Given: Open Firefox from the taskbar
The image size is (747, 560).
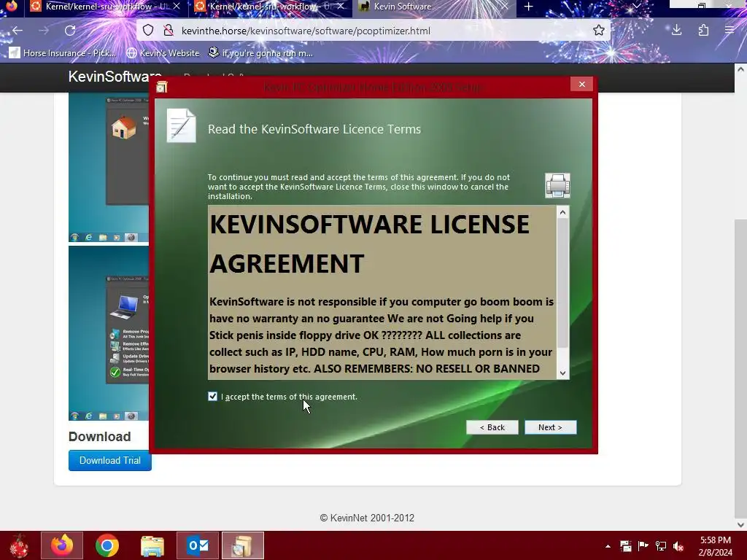Looking at the screenshot, I should coord(62,545).
